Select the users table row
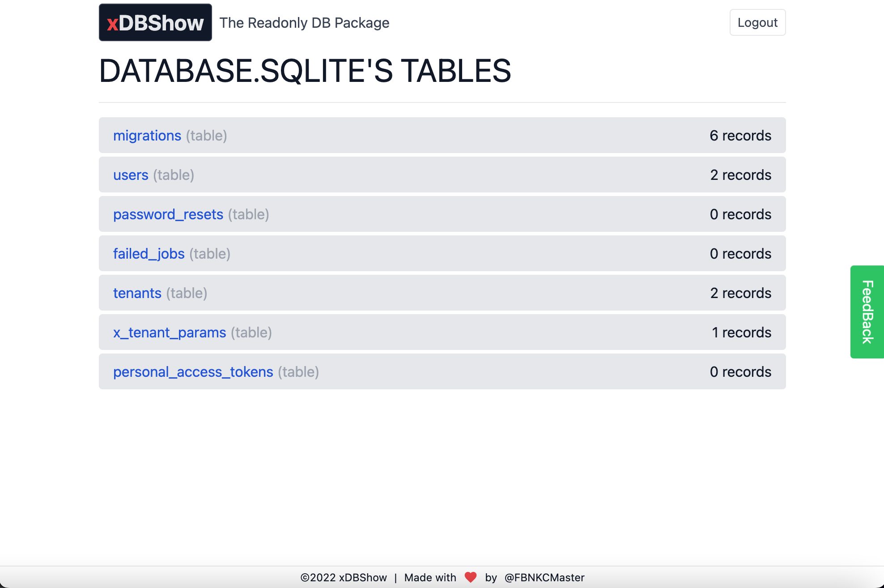The height and width of the screenshot is (588, 884). pos(442,175)
